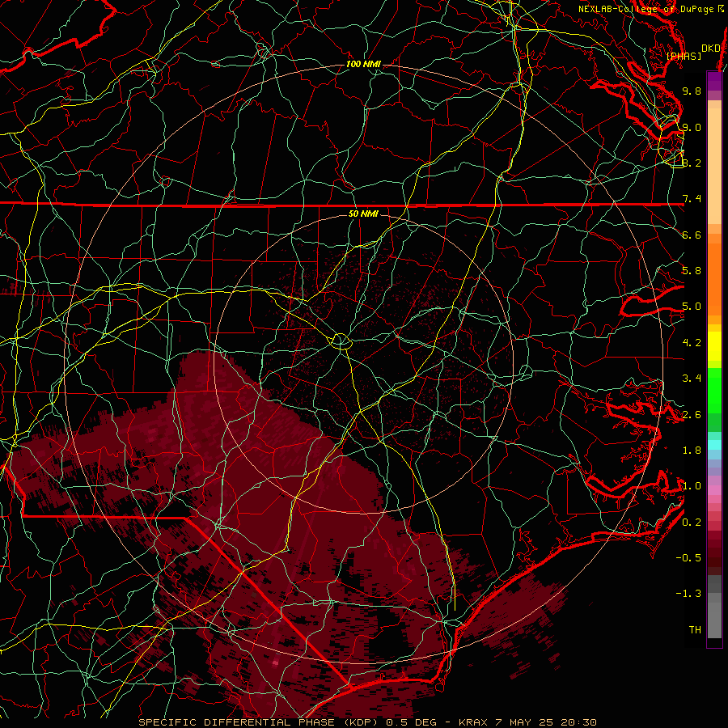This screenshot has height=728, width=728.
Task: Select the 8.2 value on the color scale
Action: pyautogui.click(x=692, y=163)
